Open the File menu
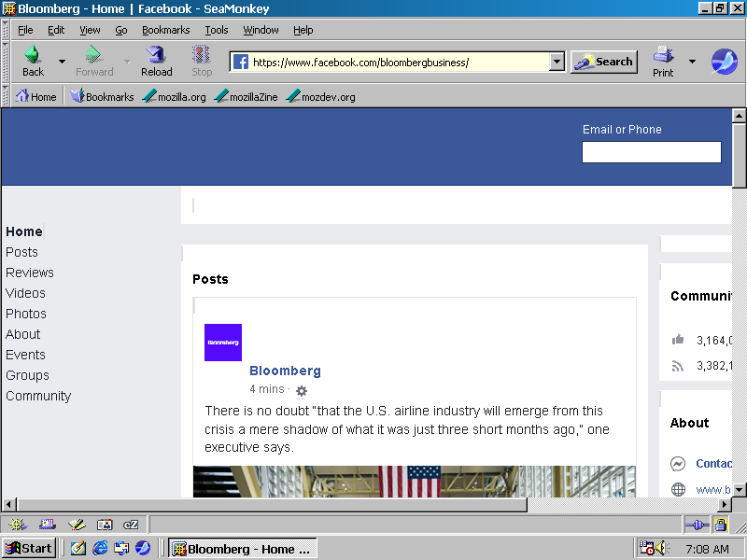The image size is (747, 560). click(x=25, y=30)
